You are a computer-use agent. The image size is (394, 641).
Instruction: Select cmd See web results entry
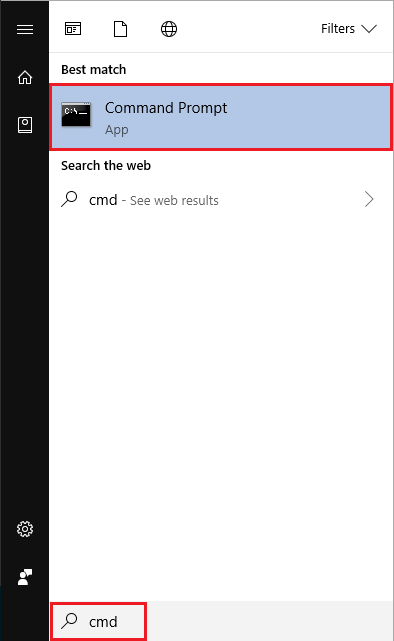pos(221,199)
